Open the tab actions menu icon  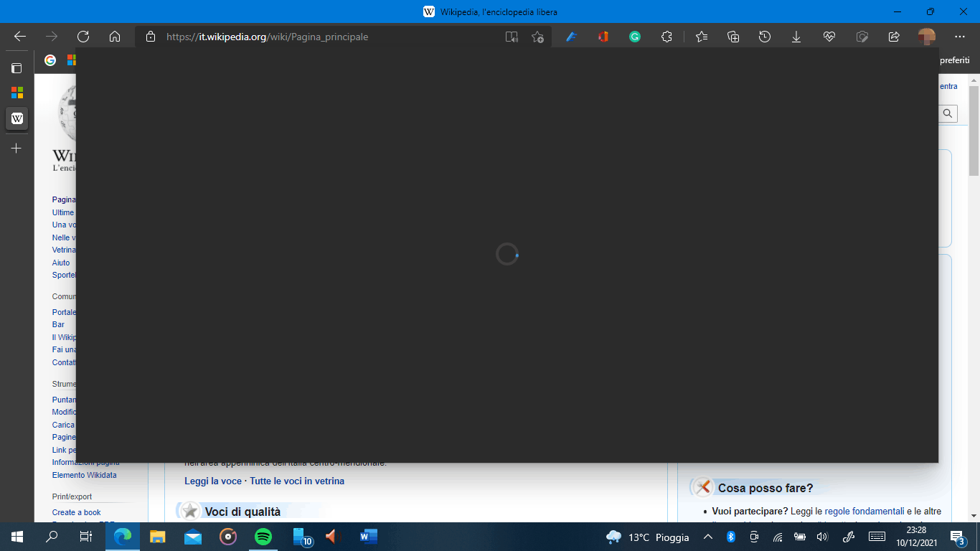(17, 68)
